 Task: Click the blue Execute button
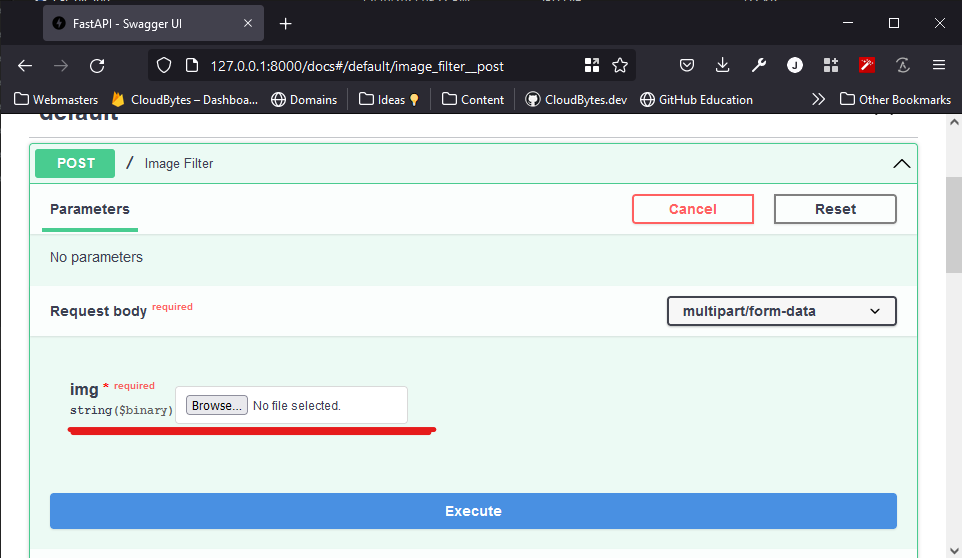[x=473, y=511]
